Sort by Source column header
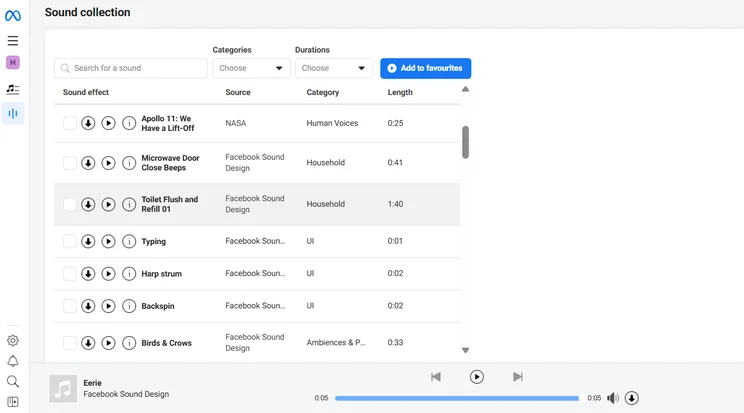 click(x=238, y=92)
